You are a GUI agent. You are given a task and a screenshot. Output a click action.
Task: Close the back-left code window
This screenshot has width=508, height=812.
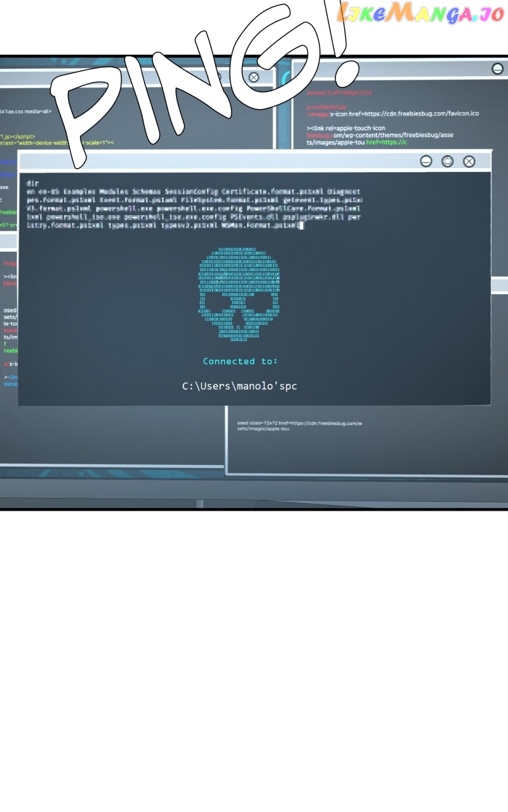254,77
